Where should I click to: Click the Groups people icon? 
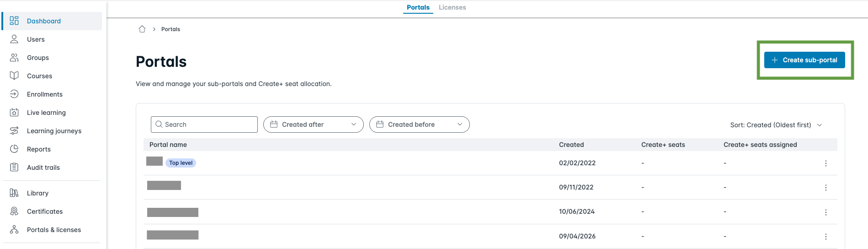pos(14,58)
